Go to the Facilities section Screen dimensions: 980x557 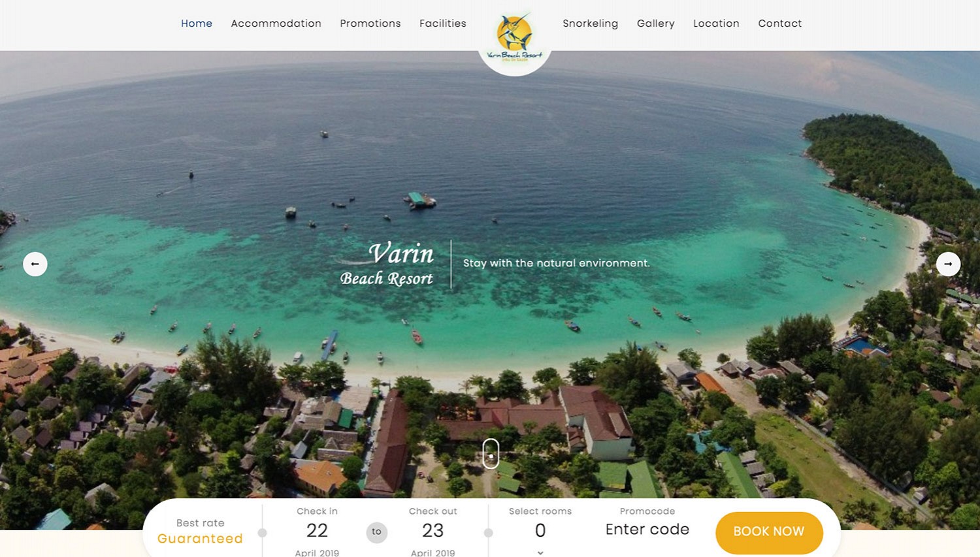coord(443,24)
